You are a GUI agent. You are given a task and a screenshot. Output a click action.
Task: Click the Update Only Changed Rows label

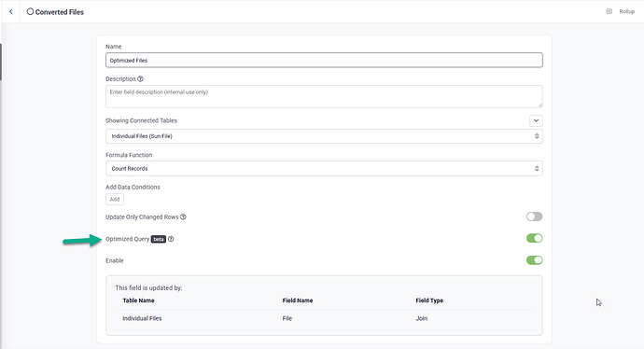[x=142, y=216]
